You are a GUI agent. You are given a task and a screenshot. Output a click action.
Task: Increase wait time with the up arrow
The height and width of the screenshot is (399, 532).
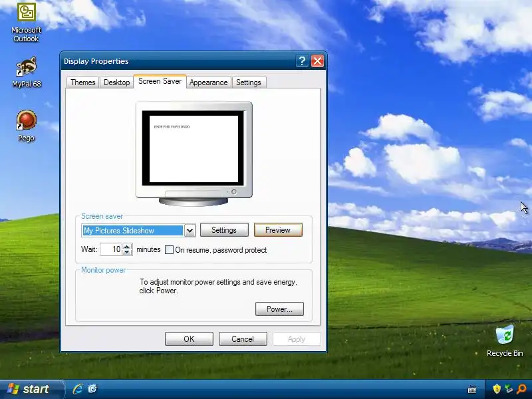[127, 247]
